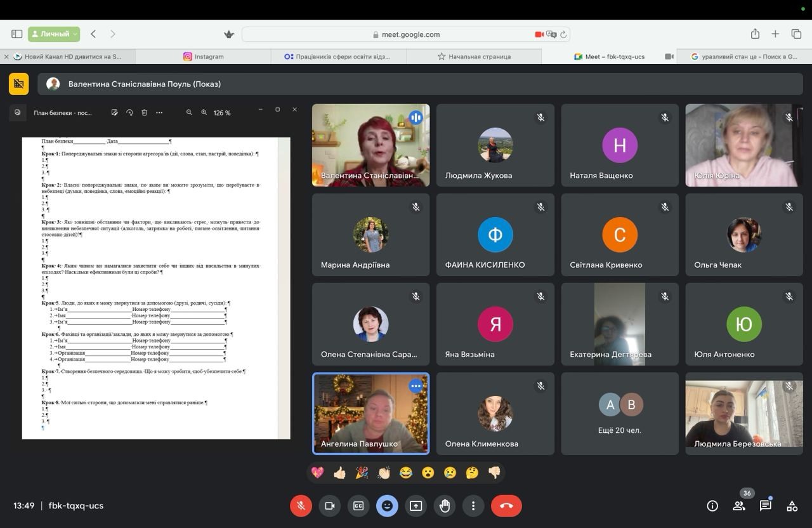Select the Валентина Станіславівна Поуль (Показ) banner
Viewport: 812px width, 528px height.
[420, 84]
